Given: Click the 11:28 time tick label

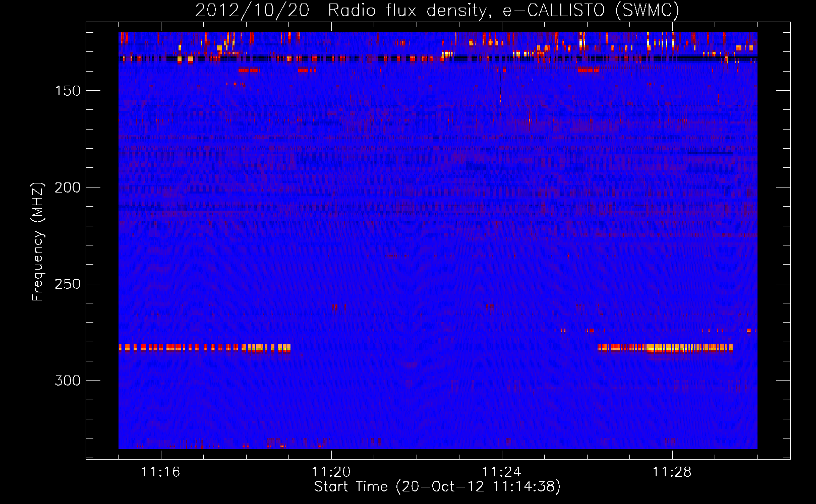Looking at the screenshot, I should click(x=672, y=472).
